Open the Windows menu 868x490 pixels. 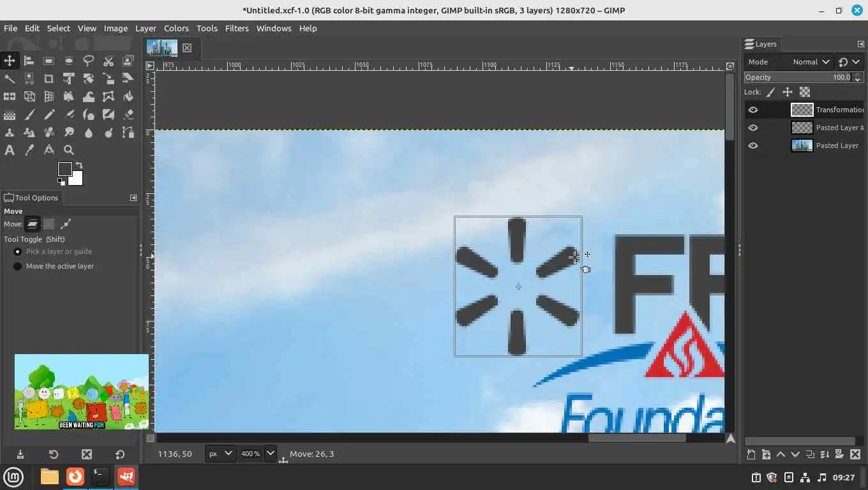tap(274, 28)
